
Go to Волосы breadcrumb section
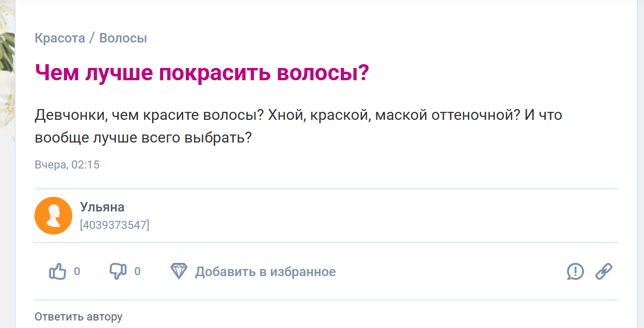tap(123, 38)
